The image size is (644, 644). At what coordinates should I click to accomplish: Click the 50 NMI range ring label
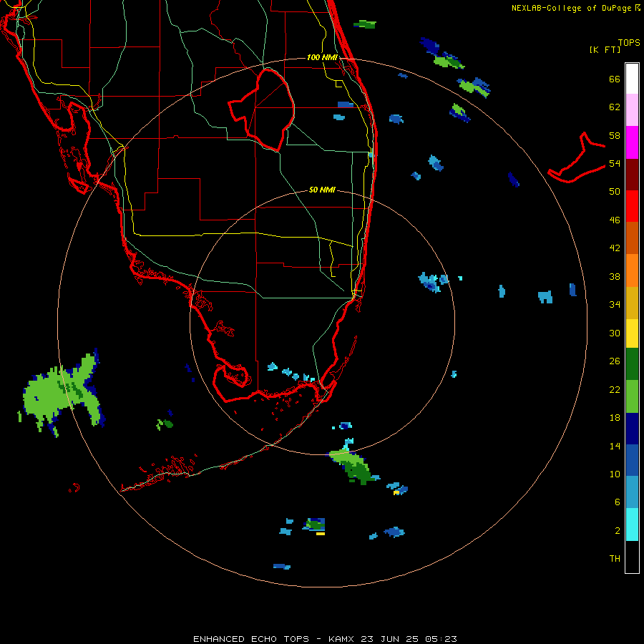(x=322, y=190)
